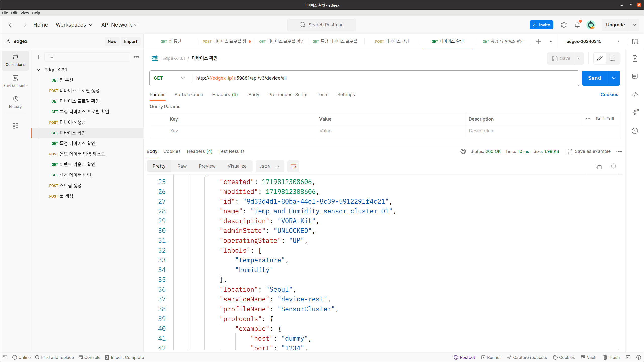Open Trash in the status bar
This screenshot has width=644, height=362.
(x=611, y=357)
